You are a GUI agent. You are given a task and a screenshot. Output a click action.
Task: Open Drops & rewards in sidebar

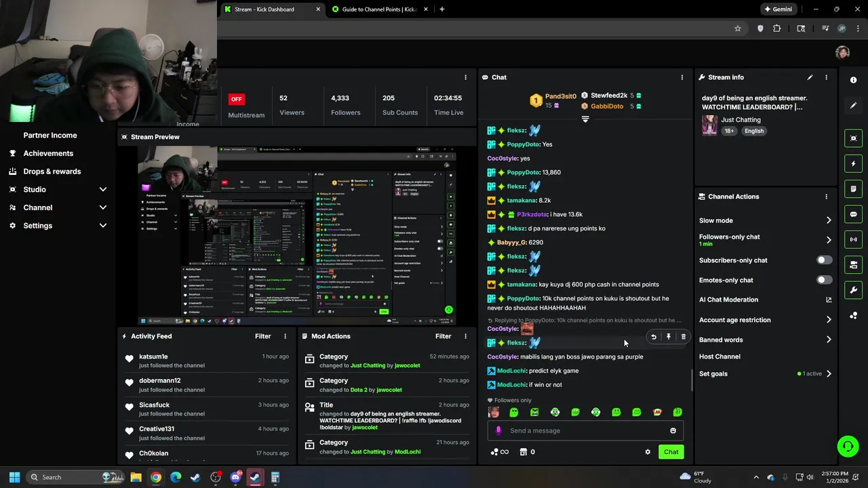click(x=52, y=171)
